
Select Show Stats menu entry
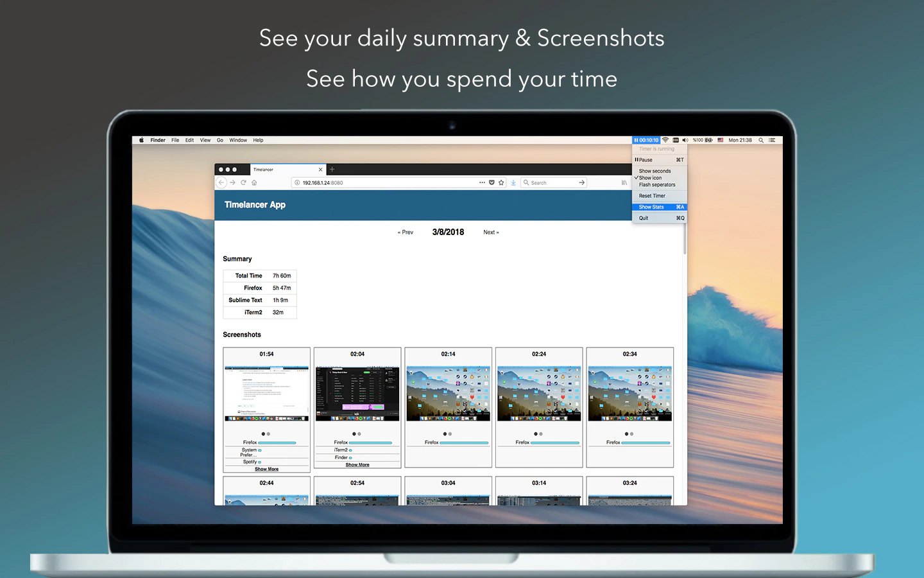pos(660,207)
